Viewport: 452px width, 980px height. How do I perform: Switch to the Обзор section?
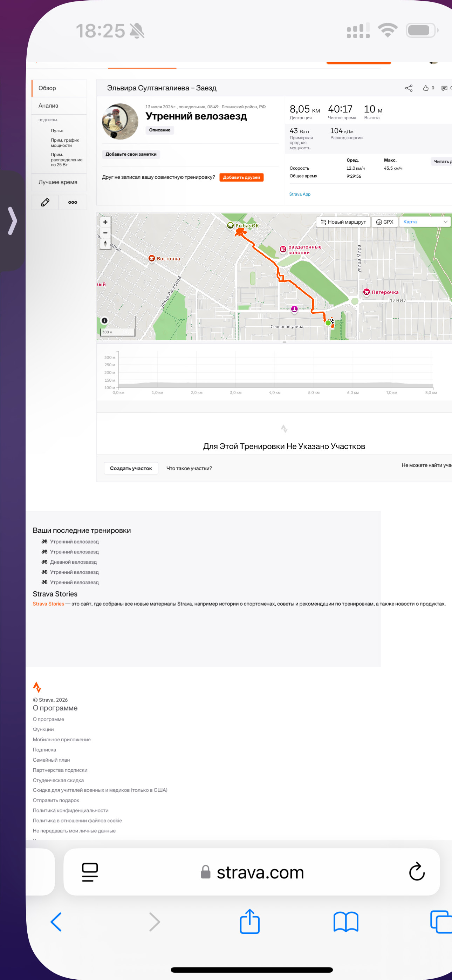click(x=59, y=88)
